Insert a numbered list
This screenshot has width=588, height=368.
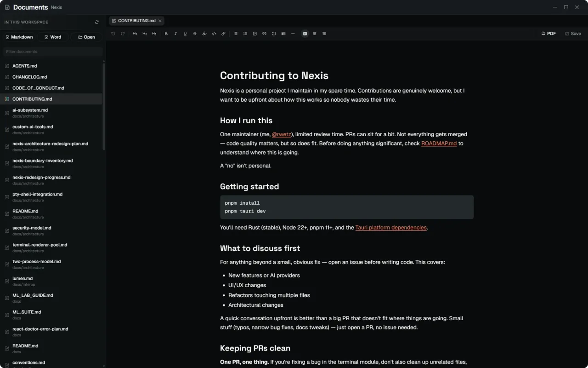245,34
